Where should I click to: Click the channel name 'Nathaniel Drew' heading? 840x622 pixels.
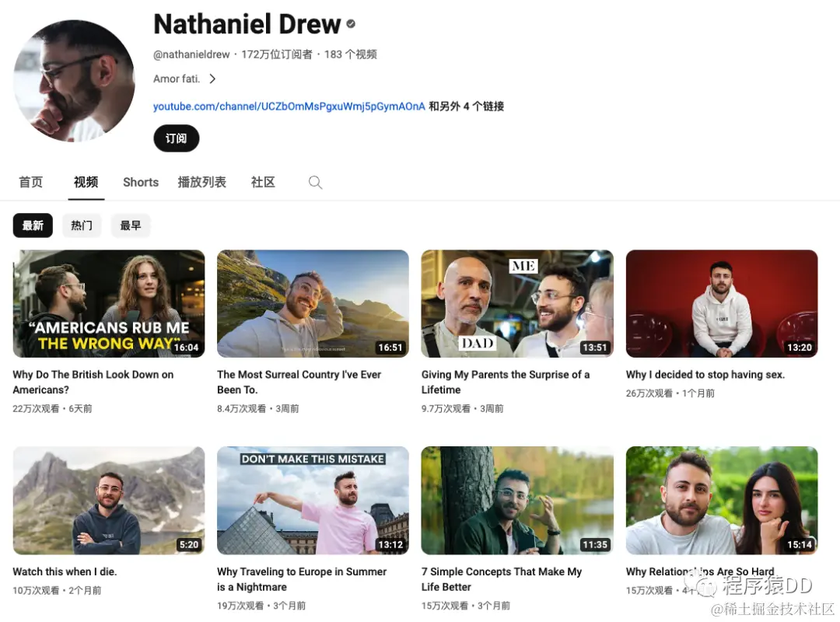(x=247, y=24)
